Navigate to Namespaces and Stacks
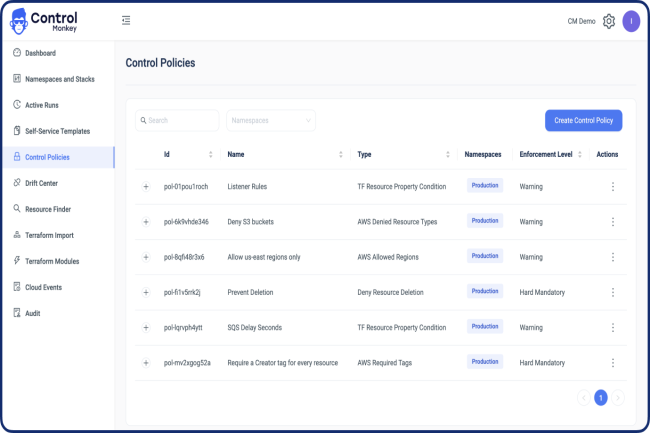Viewport: 650px width, 433px height. click(59, 79)
